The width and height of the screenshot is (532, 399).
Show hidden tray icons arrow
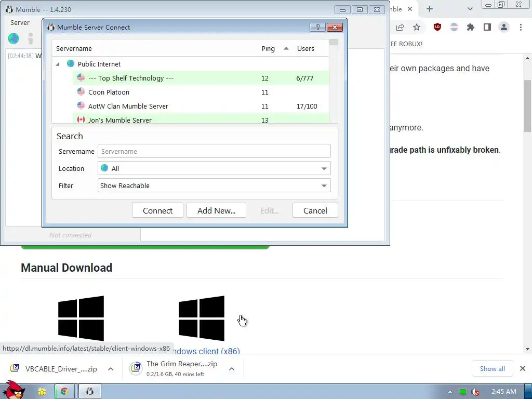[x=450, y=392]
